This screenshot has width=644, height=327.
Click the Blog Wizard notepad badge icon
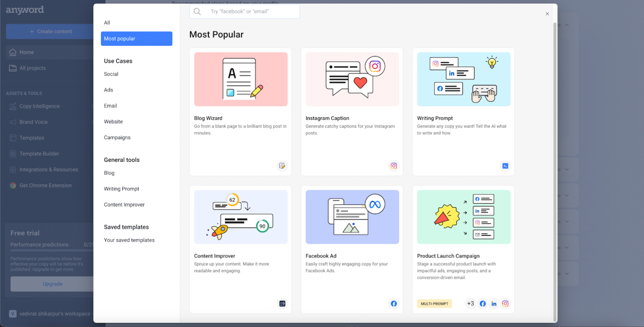pos(282,166)
